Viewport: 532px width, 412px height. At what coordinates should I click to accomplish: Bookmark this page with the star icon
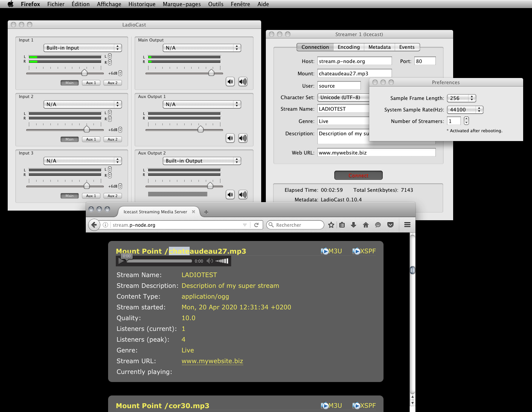(x=331, y=225)
